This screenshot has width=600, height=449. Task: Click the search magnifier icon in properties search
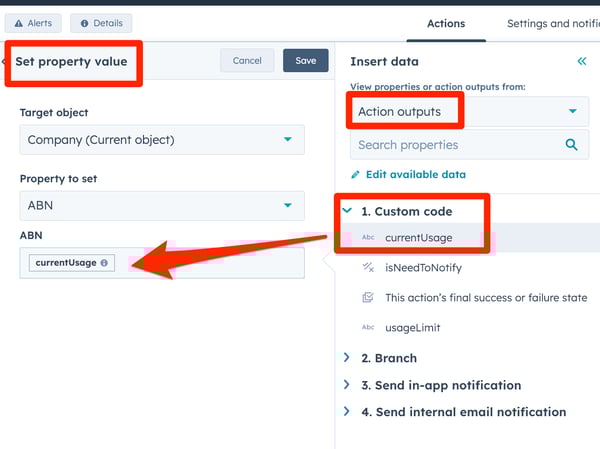[571, 145]
